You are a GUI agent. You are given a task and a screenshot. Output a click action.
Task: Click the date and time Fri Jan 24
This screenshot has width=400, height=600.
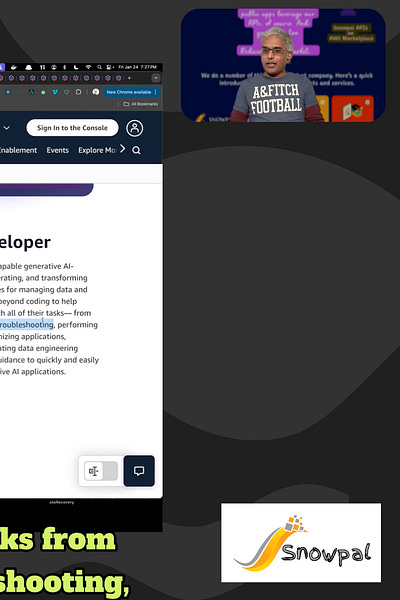137,67
